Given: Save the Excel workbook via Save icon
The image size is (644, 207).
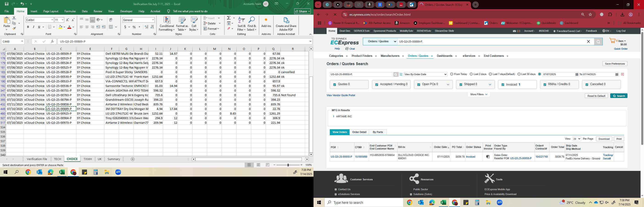Looking at the screenshot, I should coord(6,4).
